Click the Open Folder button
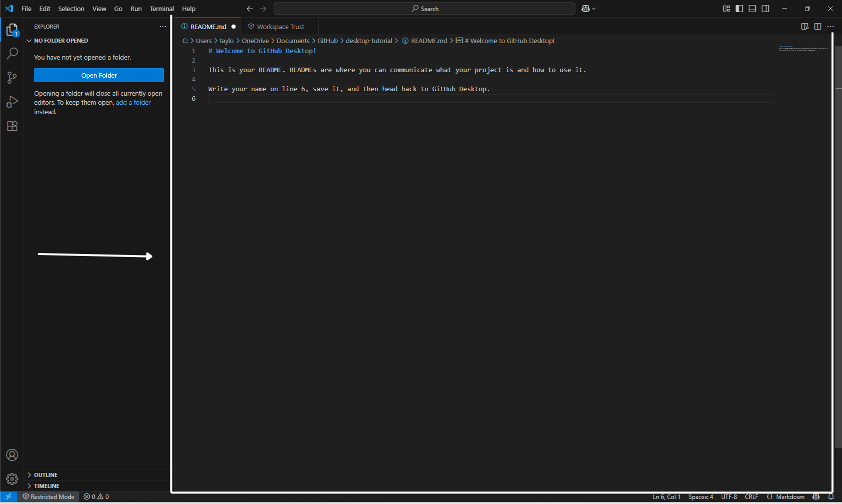842x504 pixels. [x=99, y=75]
